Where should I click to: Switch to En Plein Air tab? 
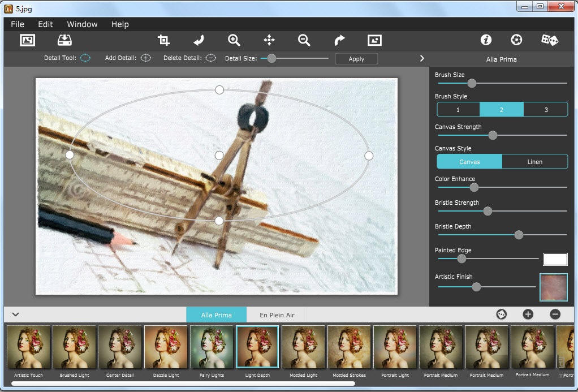click(x=277, y=315)
